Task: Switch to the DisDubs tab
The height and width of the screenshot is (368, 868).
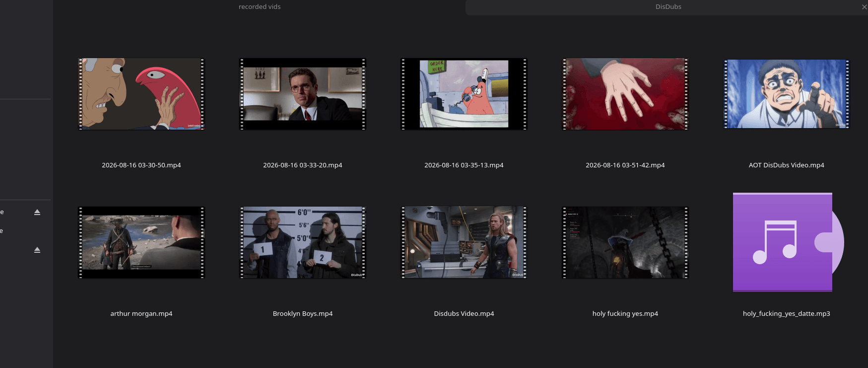Action: (x=668, y=7)
